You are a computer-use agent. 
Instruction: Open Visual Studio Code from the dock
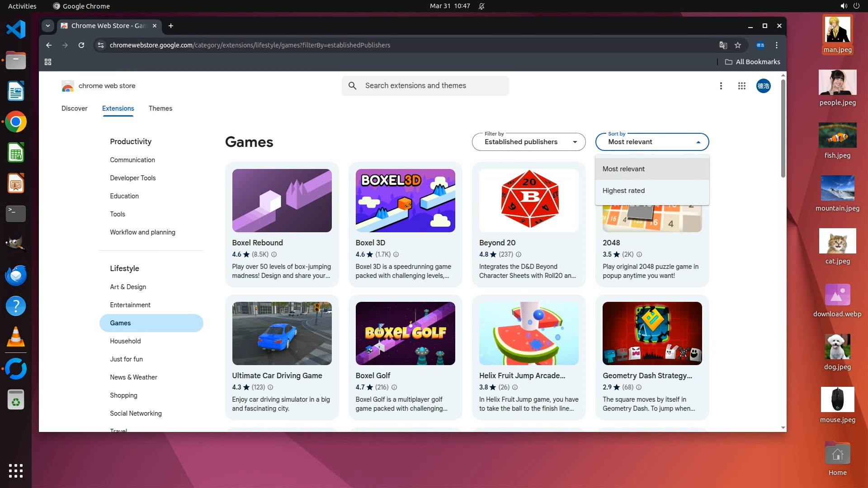tap(16, 30)
